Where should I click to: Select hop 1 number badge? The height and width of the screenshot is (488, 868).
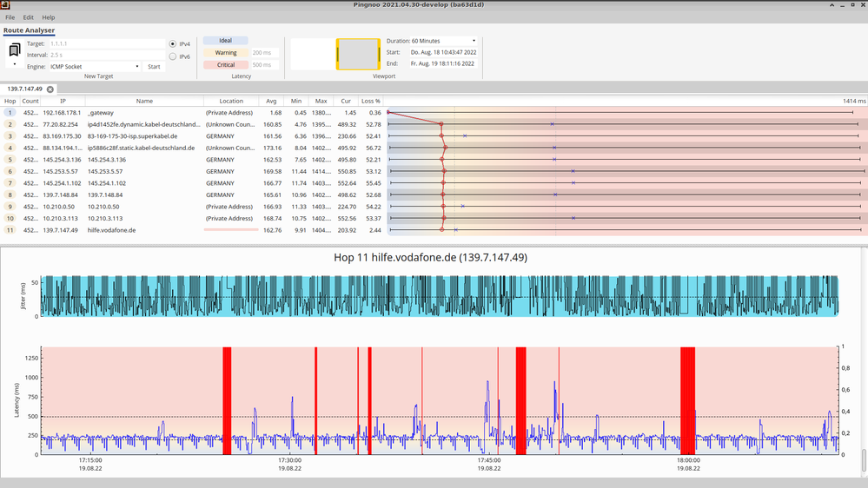point(10,113)
